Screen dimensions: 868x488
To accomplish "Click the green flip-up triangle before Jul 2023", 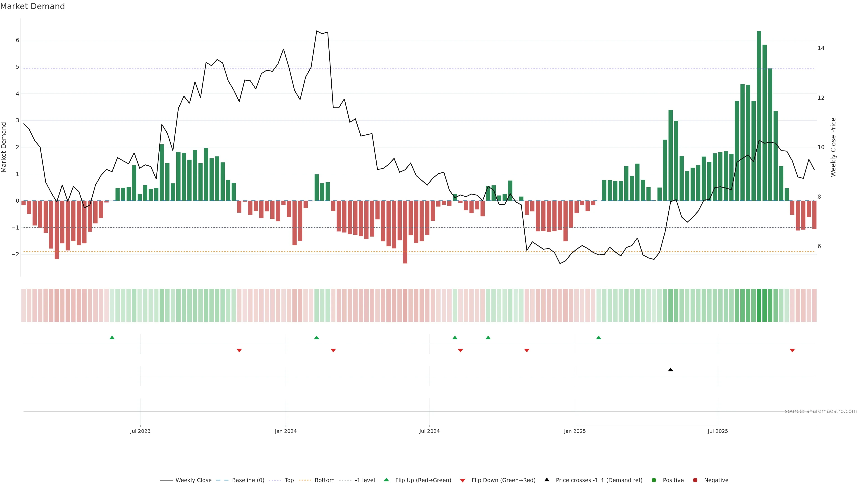I will point(112,338).
